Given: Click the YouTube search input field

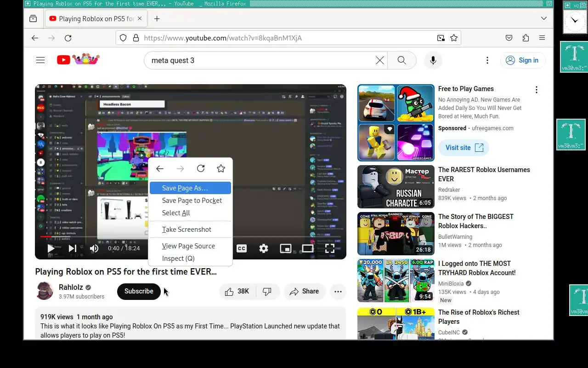Looking at the screenshot, I should pyautogui.click(x=262, y=60).
